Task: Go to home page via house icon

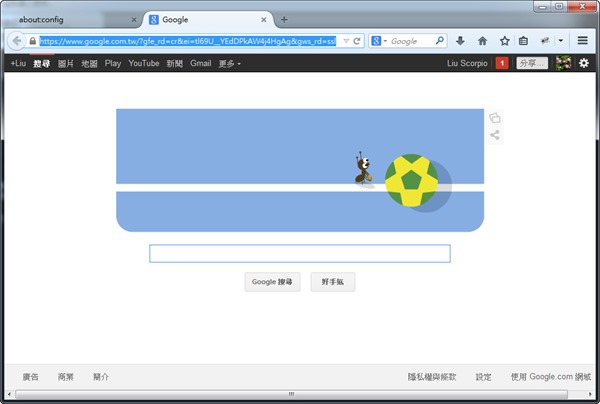Action: point(483,41)
